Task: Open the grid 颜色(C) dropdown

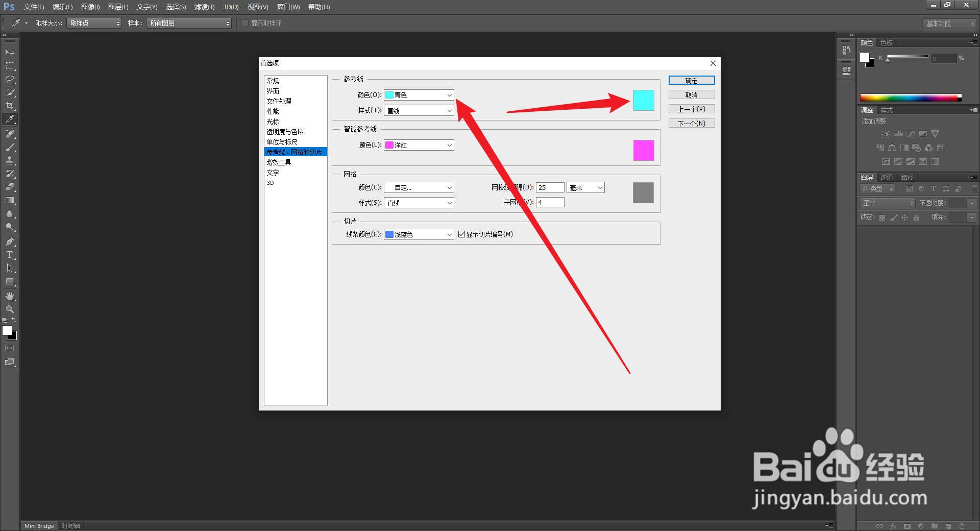Action: click(419, 187)
